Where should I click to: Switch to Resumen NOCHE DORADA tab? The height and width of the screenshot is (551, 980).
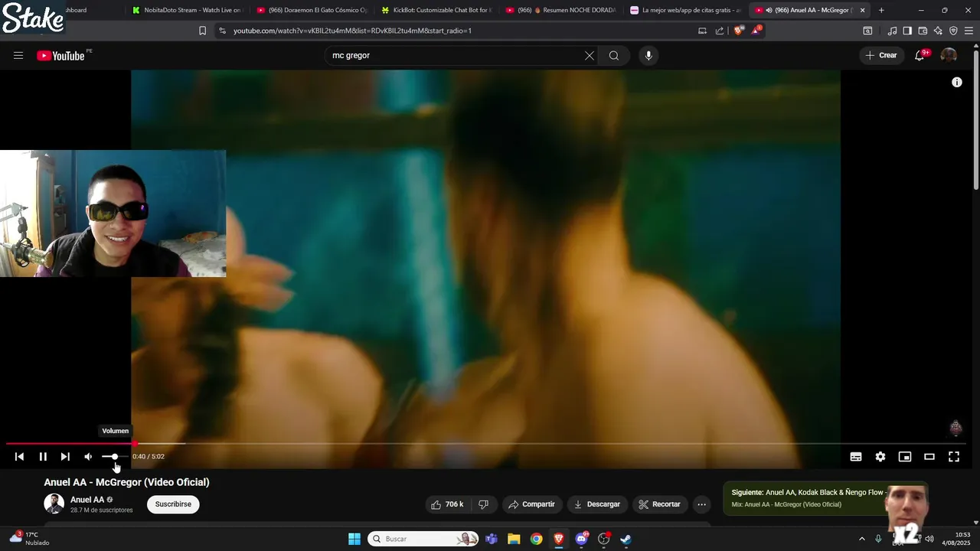tap(560, 10)
